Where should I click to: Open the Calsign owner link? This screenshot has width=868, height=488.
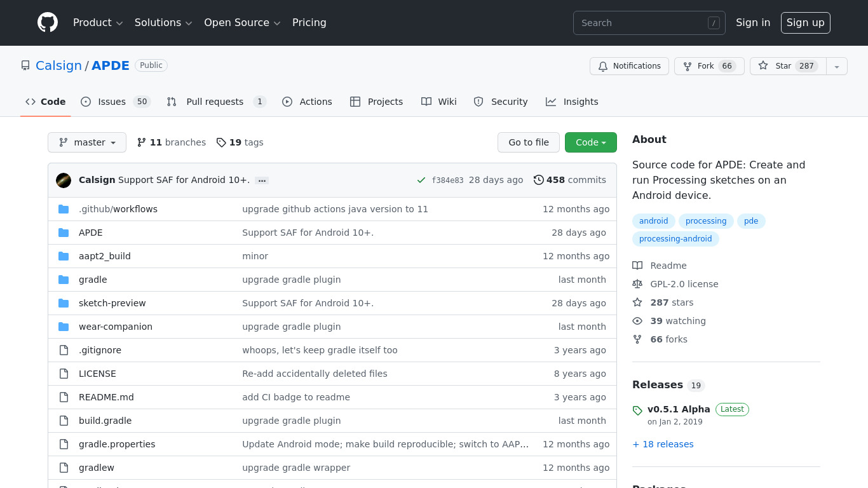pos(58,65)
